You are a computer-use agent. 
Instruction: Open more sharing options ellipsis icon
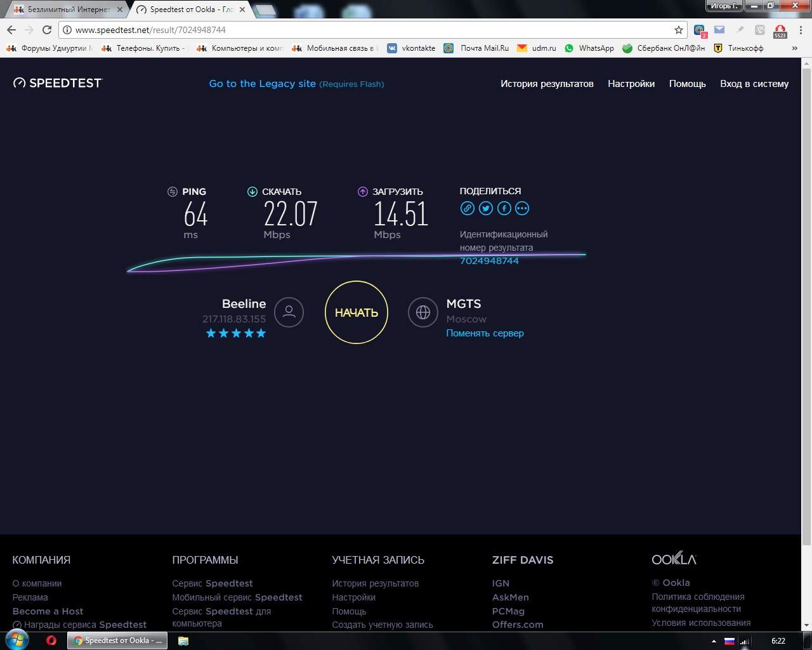[x=522, y=208]
